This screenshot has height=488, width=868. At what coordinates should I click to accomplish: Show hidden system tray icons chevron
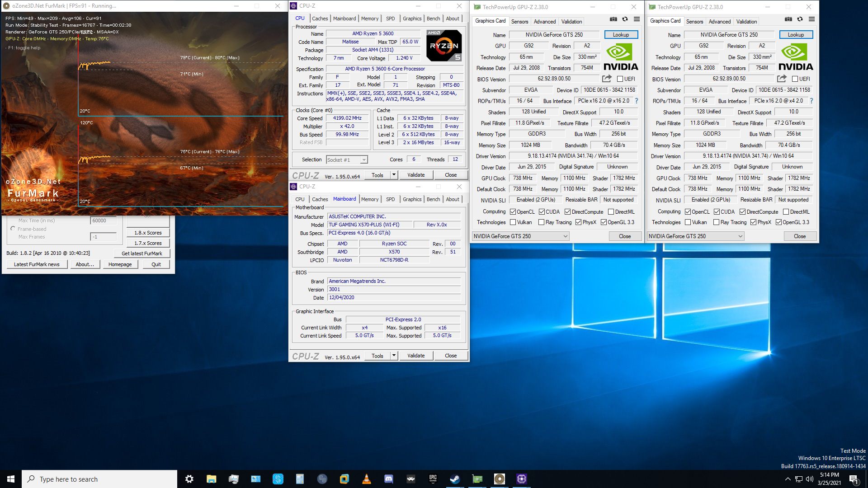(x=788, y=479)
